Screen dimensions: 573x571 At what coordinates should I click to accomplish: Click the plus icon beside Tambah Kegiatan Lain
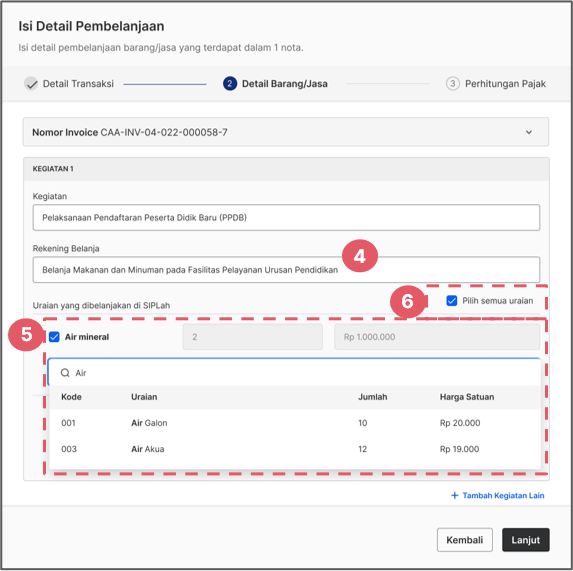[x=454, y=495]
